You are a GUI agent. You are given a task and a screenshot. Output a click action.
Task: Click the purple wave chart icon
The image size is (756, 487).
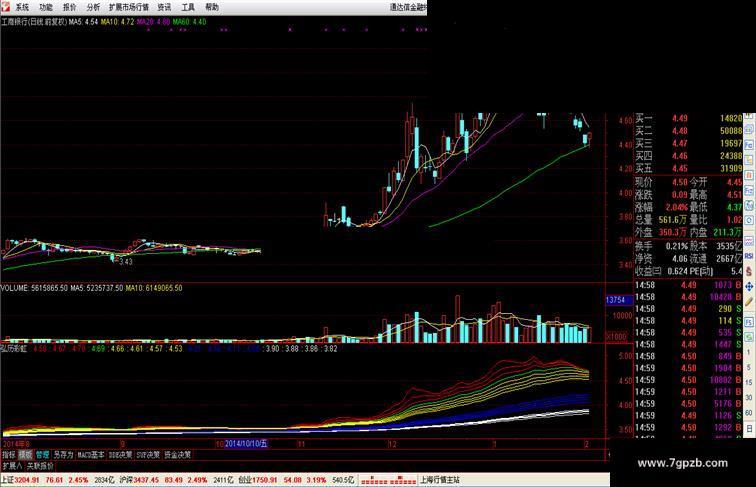(x=749, y=241)
